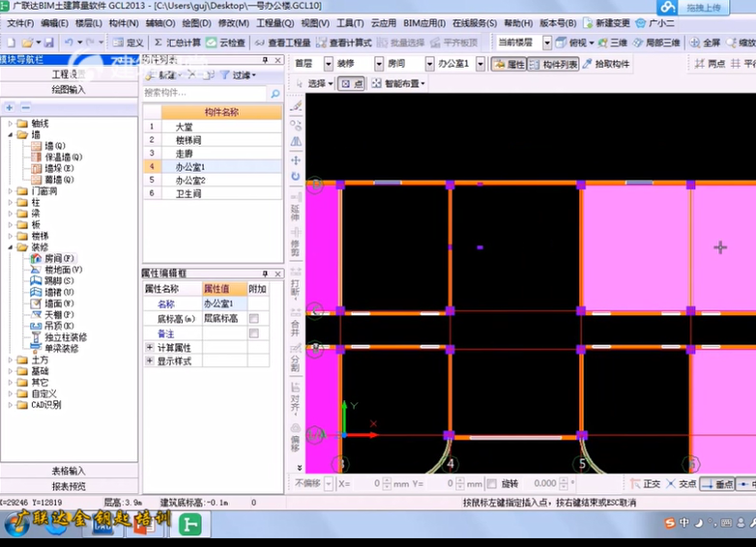
Task: Enable the 旋转 rotation checkbox
Action: click(x=492, y=483)
